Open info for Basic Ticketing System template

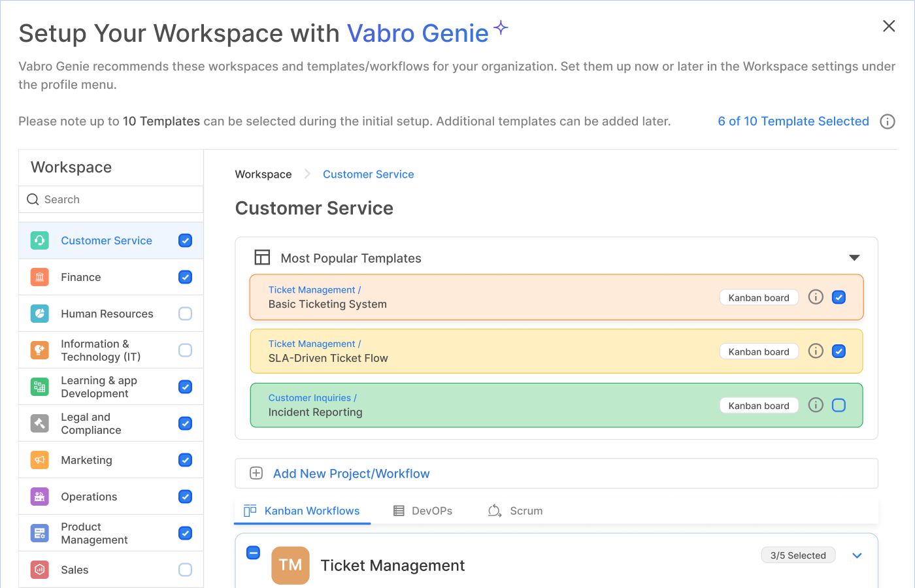[x=816, y=297]
